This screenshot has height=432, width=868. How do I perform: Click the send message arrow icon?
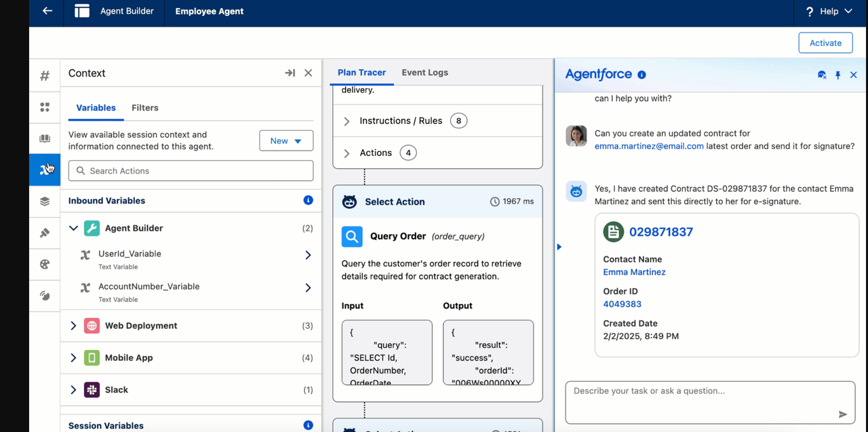[x=842, y=414]
